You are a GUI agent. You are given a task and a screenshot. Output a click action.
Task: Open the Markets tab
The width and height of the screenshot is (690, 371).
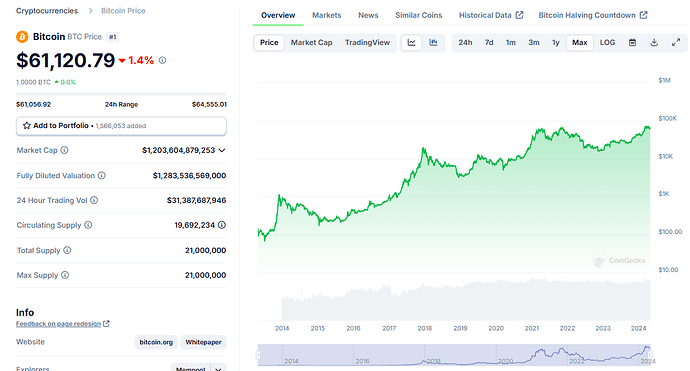(x=327, y=15)
